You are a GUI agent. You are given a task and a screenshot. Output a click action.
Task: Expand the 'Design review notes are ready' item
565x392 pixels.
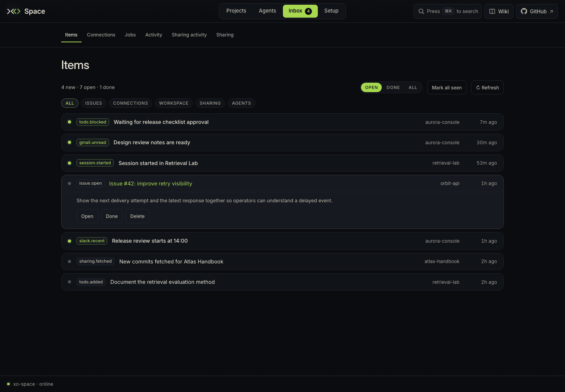tap(282, 142)
